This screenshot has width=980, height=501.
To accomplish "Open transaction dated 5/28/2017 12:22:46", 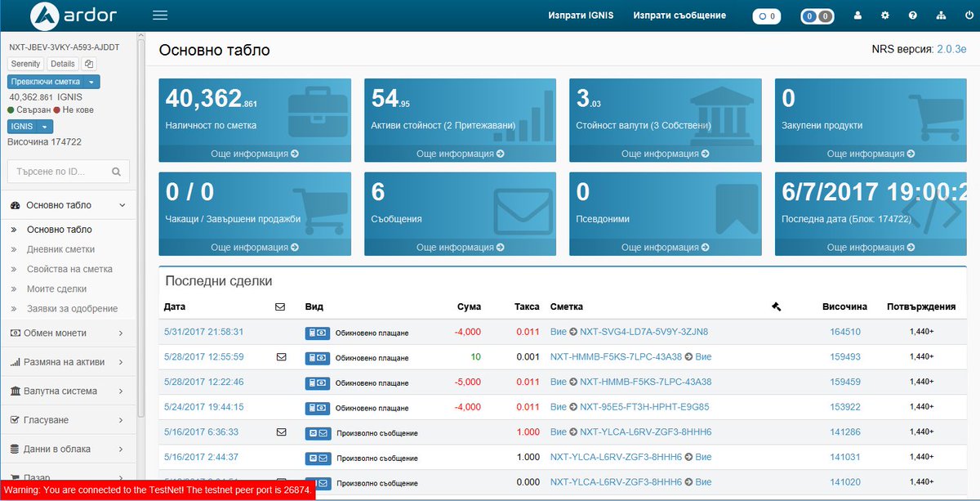I will (x=203, y=382).
